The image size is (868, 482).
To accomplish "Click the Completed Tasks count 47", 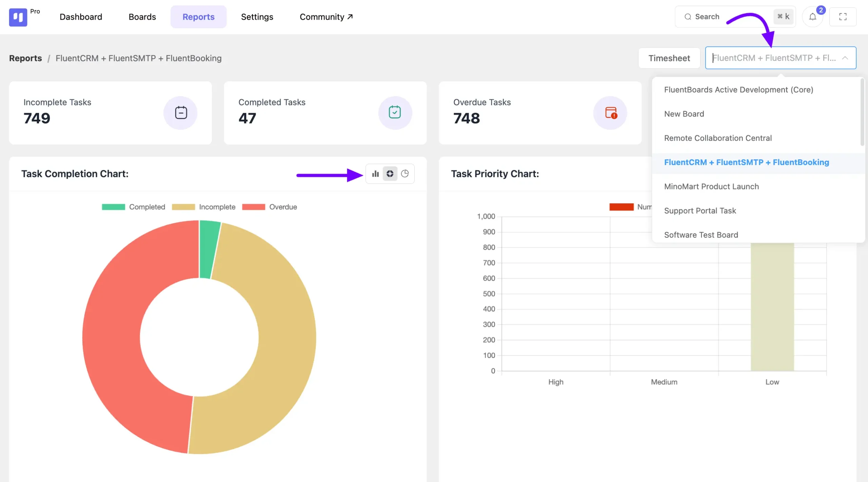I will (247, 118).
